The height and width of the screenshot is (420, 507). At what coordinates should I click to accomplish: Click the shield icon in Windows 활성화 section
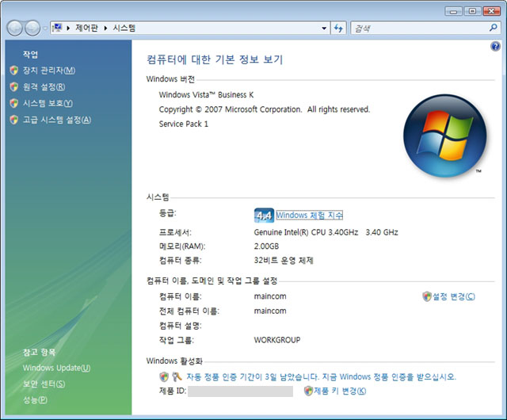tap(164, 376)
